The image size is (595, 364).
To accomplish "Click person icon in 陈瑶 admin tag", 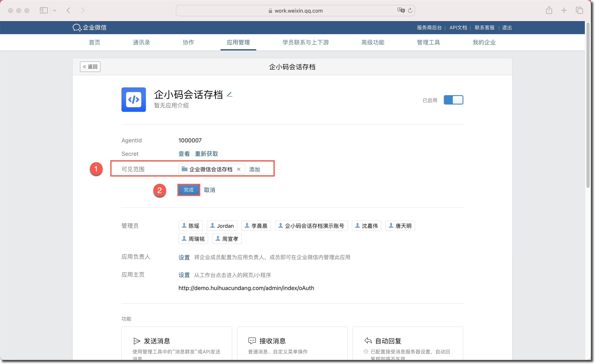I will 184,226.
